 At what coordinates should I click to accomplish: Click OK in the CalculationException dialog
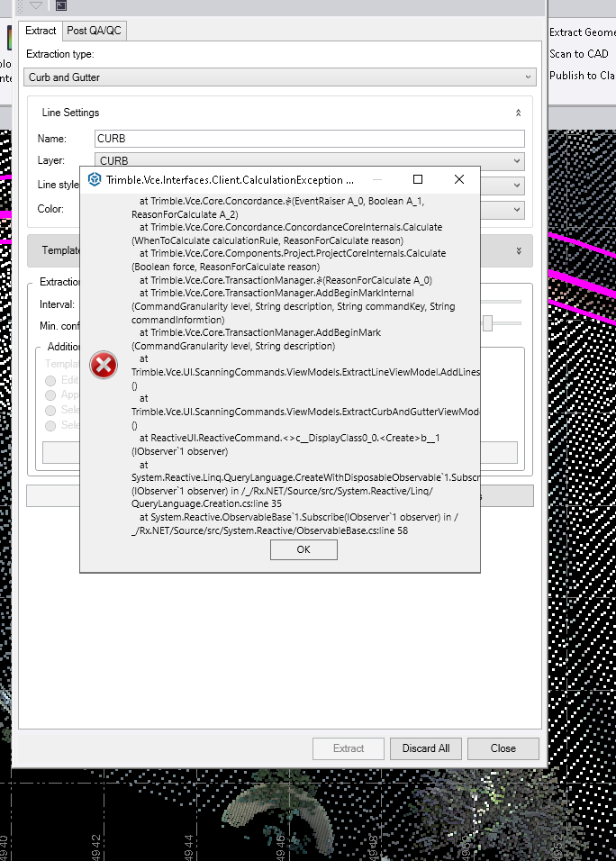click(303, 549)
